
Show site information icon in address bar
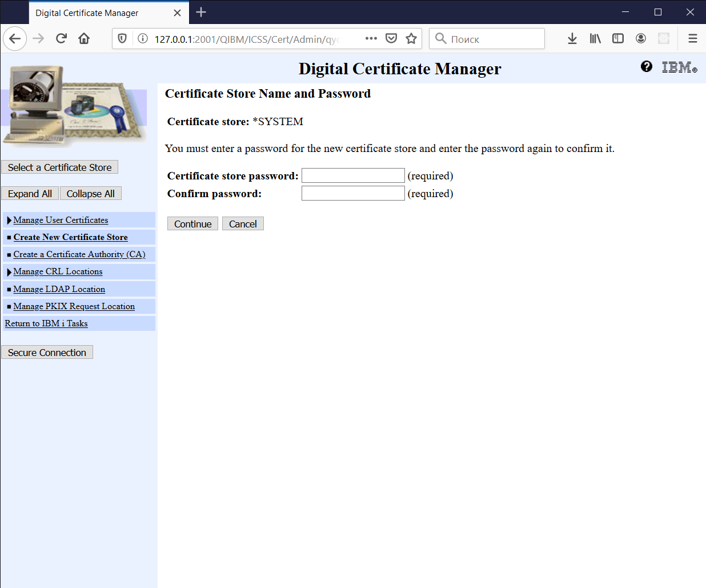(143, 39)
